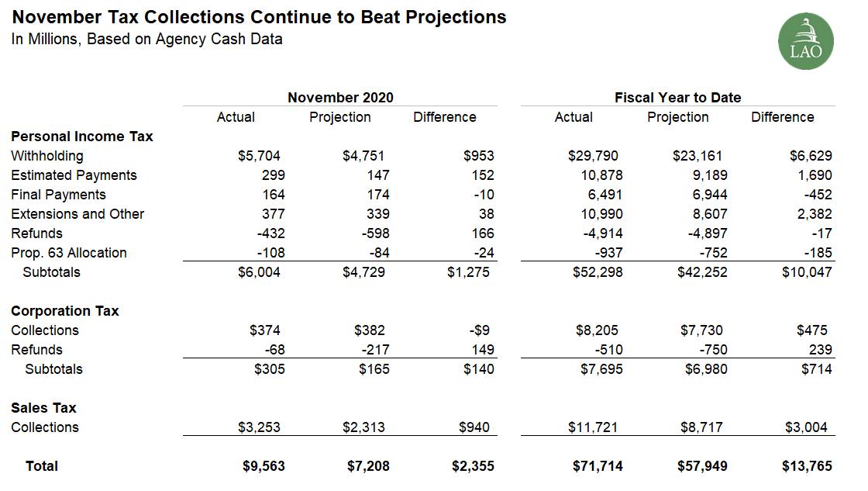
Task: Click the green LAO logo
Action: [x=806, y=42]
